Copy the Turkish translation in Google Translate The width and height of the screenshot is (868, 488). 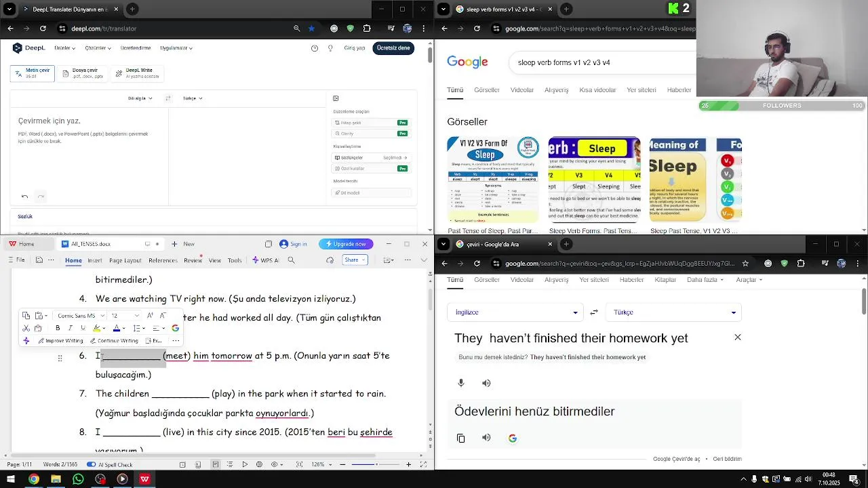(461, 439)
